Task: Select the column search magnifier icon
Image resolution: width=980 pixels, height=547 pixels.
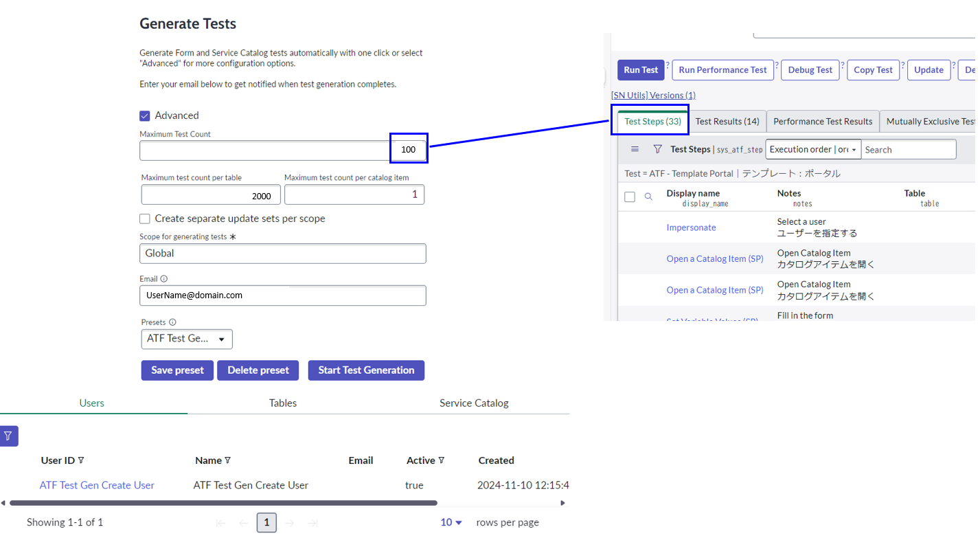Action: 649,197
